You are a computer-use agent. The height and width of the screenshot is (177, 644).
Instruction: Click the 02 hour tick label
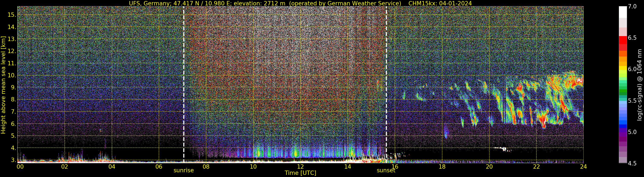(65, 166)
